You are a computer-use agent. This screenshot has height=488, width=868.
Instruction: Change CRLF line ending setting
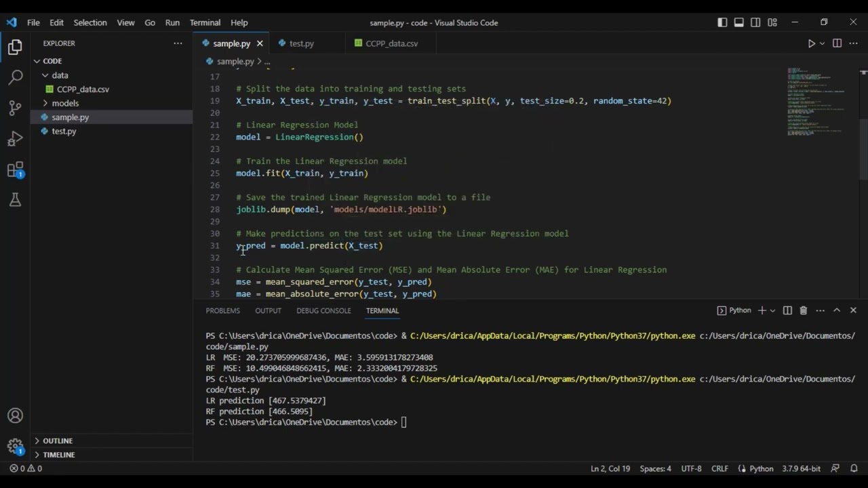[x=719, y=468]
